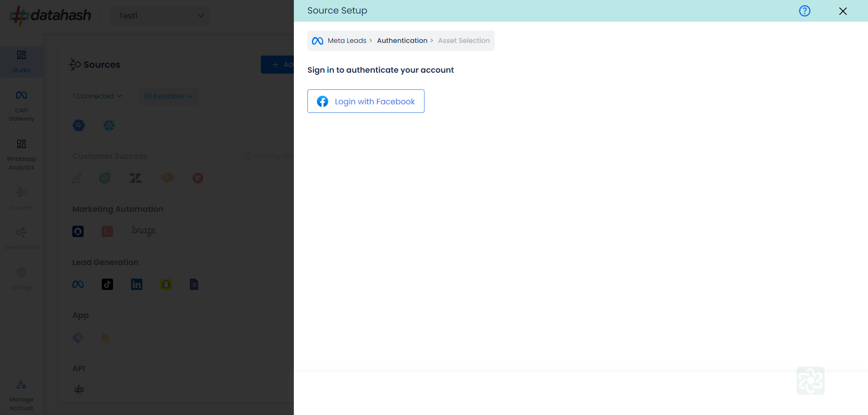
Task: Open Whatsapp Analytics in the sidebar
Action: pos(21,155)
